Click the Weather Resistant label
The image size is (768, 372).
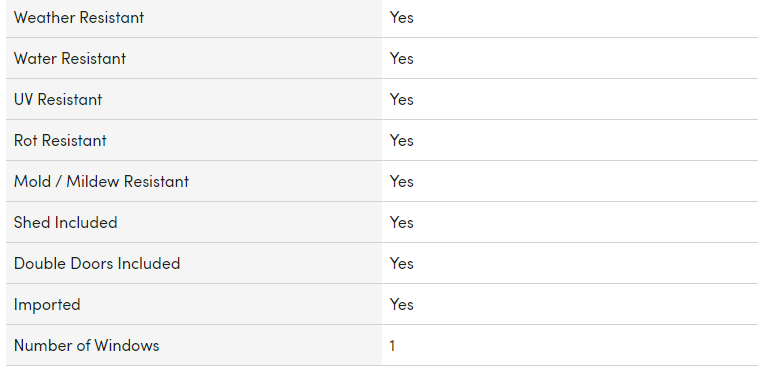point(79,18)
